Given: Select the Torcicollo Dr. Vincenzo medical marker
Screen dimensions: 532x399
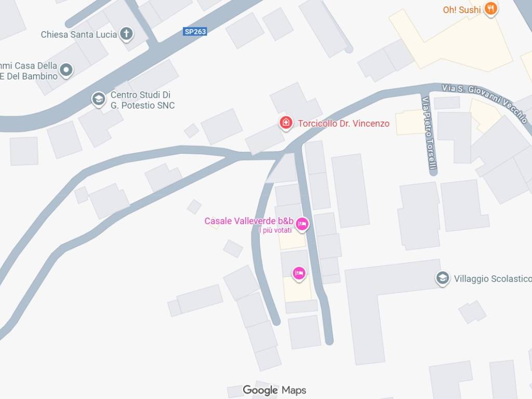Looking at the screenshot, I should click(286, 123).
